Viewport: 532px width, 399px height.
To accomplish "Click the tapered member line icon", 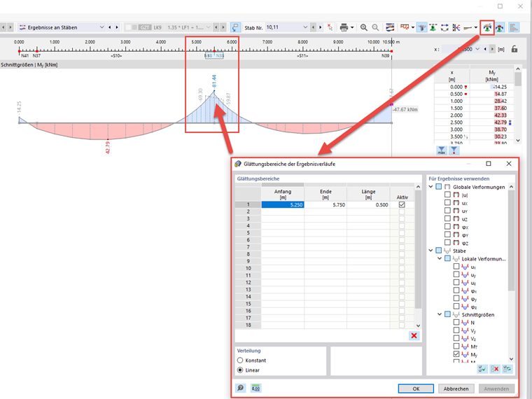I will coord(468,27).
